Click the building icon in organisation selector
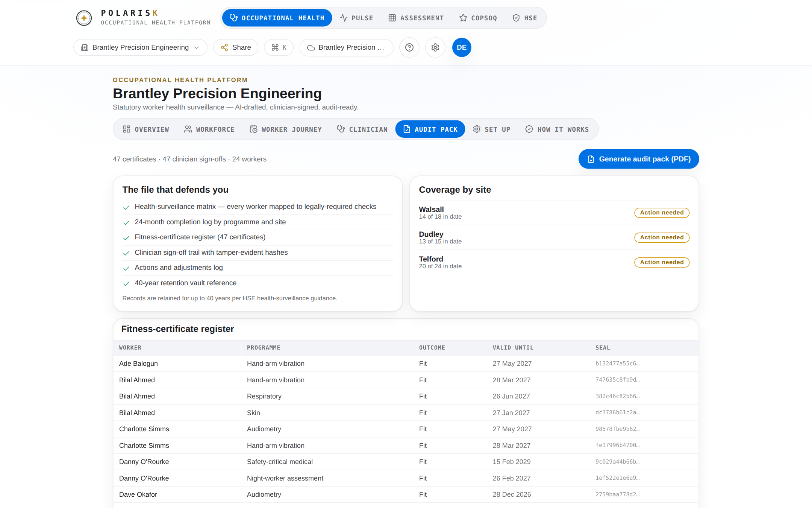 (85, 47)
